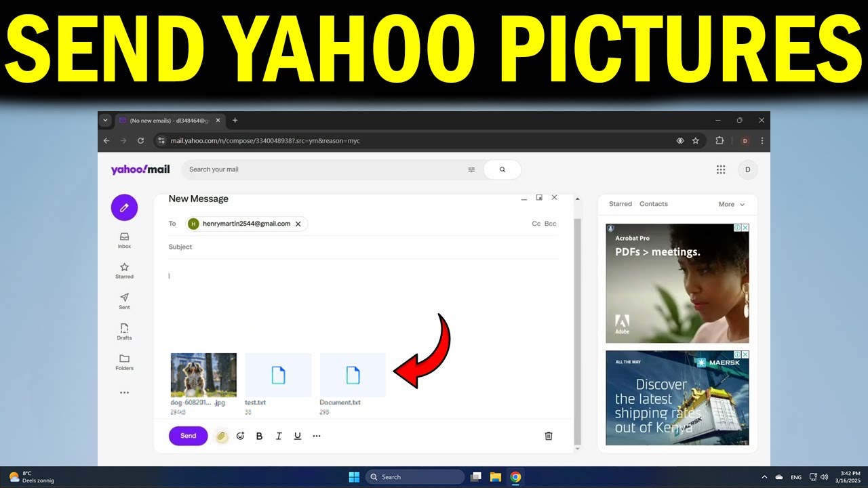Switch to the Contacts tab

[654, 204]
